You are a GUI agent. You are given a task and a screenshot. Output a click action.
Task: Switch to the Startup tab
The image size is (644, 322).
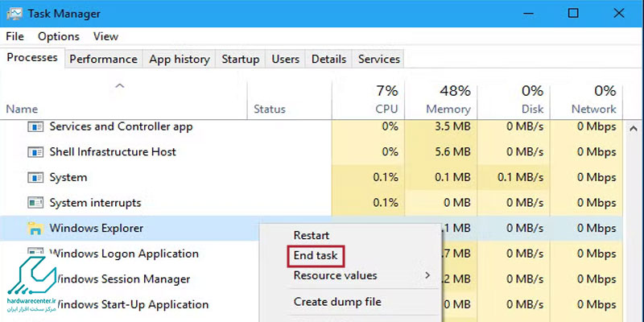pyautogui.click(x=241, y=59)
